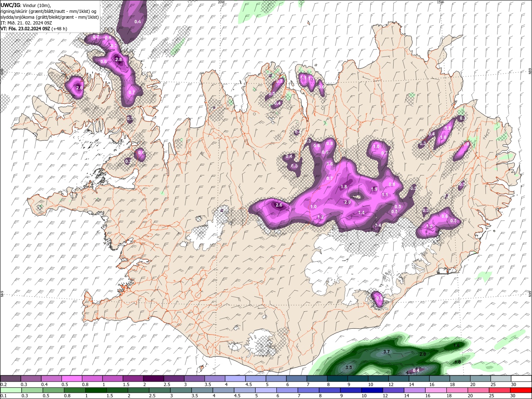Screen dimensions: 532x399
Task: Click the darkest purple swatch labeled 2 in the upper legend
Action: [x=153, y=379]
